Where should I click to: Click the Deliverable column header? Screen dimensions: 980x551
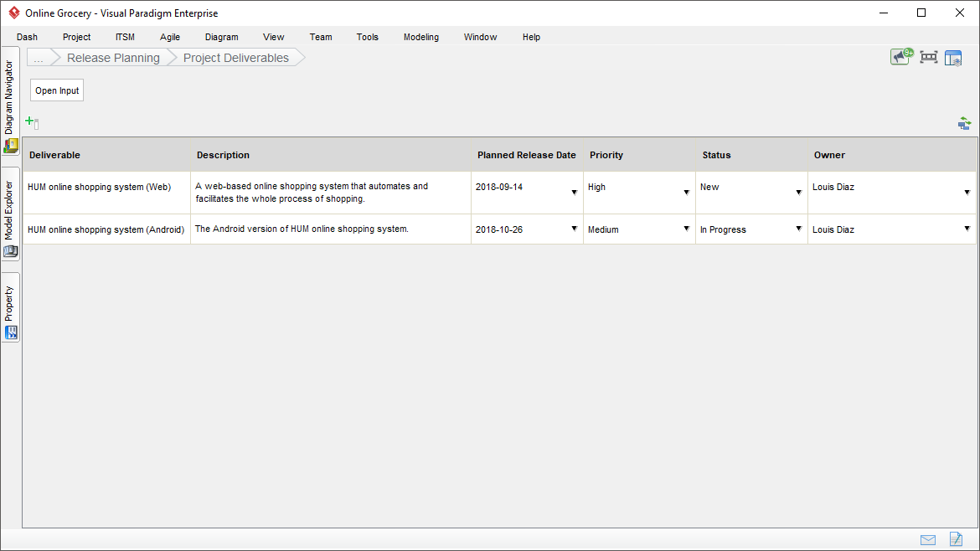[106, 155]
